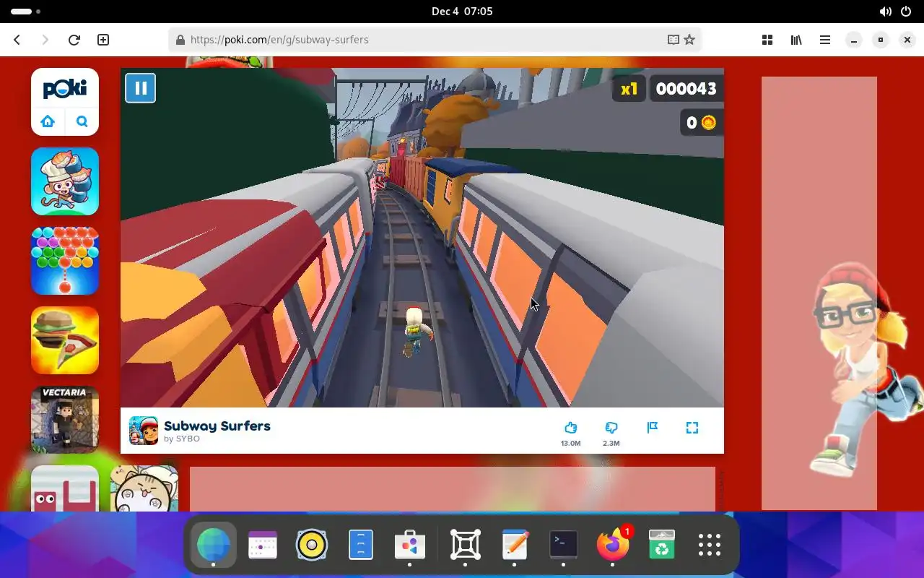Open Poki search icon
Image resolution: width=924 pixels, height=578 pixels.
tap(82, 121)
